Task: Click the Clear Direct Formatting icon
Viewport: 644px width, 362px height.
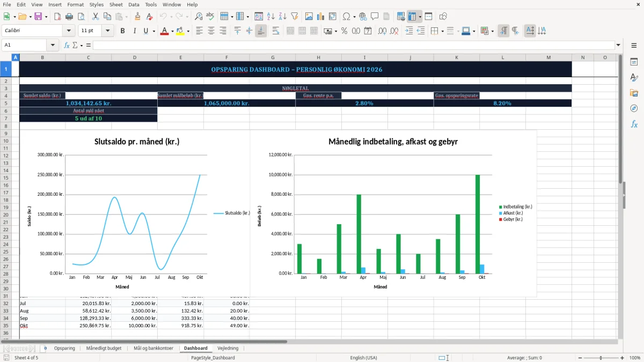Action: [149, 16]
